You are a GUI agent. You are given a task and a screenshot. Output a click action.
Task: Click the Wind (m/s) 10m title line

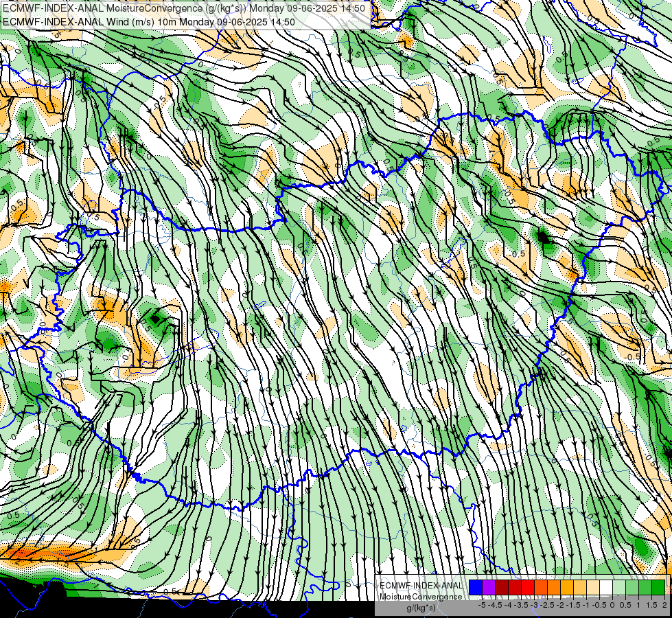coord(149,22)
